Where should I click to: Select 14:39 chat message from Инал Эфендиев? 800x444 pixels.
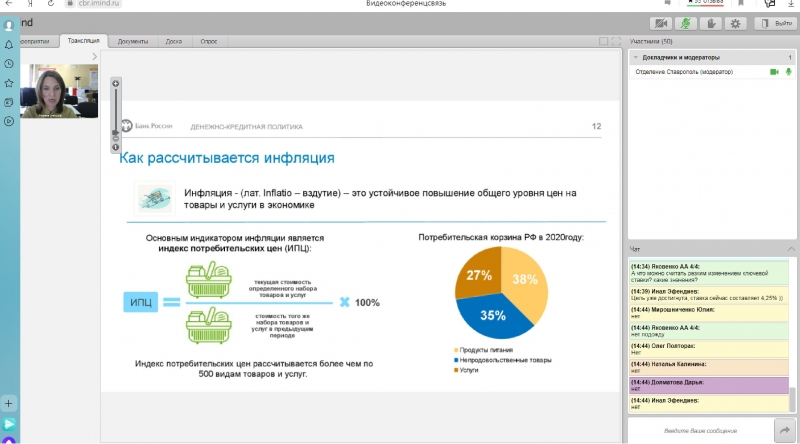click(709, 294)
